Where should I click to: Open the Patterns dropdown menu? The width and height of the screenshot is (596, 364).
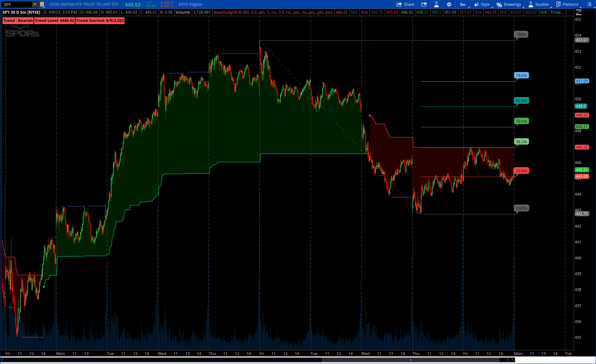click(x=567, y=4)
